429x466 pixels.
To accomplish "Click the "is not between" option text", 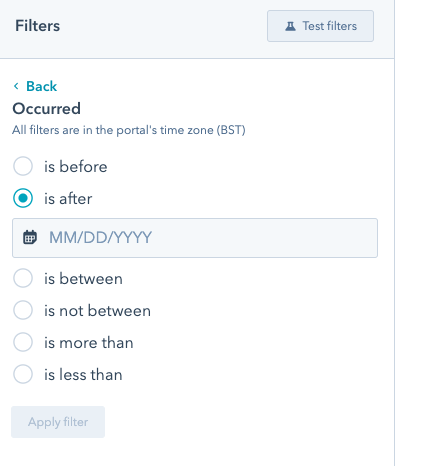I will click(x=97, y=311).
